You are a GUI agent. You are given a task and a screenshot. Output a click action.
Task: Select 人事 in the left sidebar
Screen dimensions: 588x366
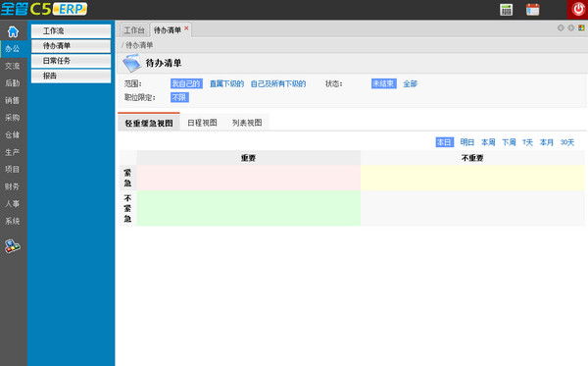[13, 204]
